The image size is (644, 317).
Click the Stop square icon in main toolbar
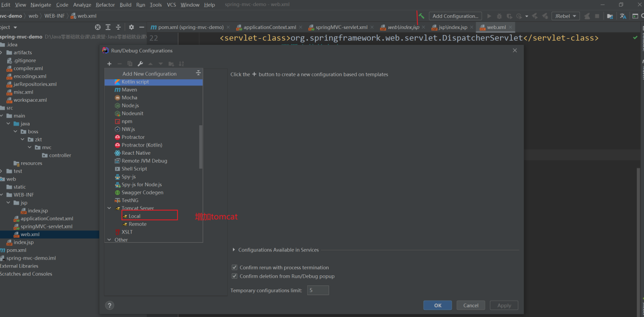tap(597, 16)
